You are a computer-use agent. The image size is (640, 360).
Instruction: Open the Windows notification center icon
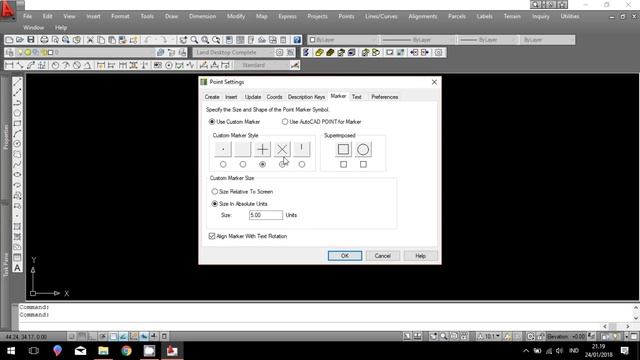(x=625, y=351)
